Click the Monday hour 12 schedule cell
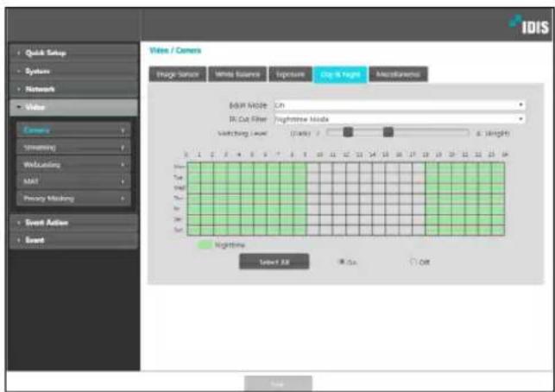This screenshot has height=392, width=555. point(353,168)
